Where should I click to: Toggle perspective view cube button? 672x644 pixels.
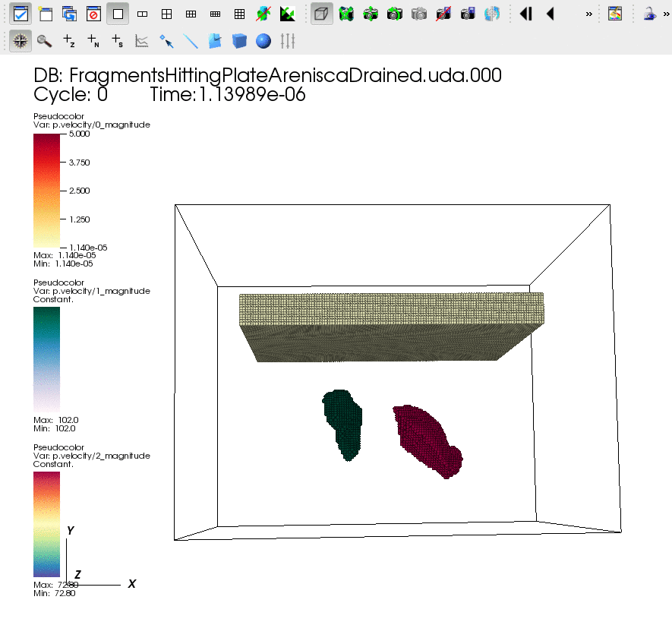(322, 14)
